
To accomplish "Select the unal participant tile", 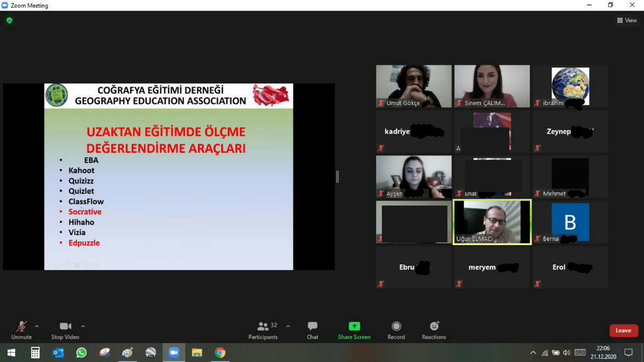I will pos(492,177).
